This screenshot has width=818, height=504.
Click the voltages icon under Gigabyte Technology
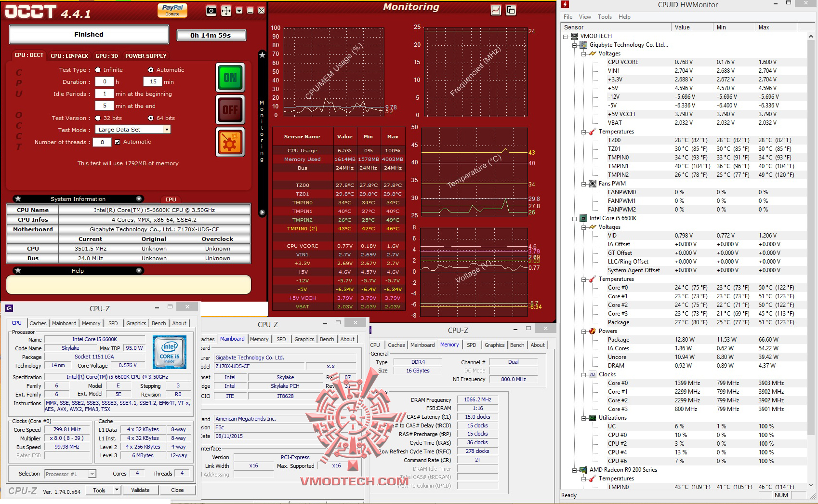(593, 53)
